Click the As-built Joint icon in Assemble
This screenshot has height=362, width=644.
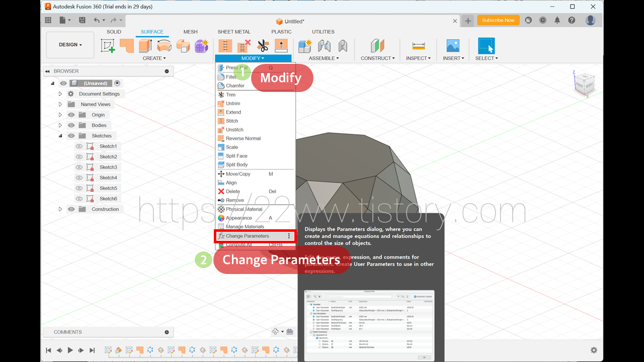coord(343,46)
